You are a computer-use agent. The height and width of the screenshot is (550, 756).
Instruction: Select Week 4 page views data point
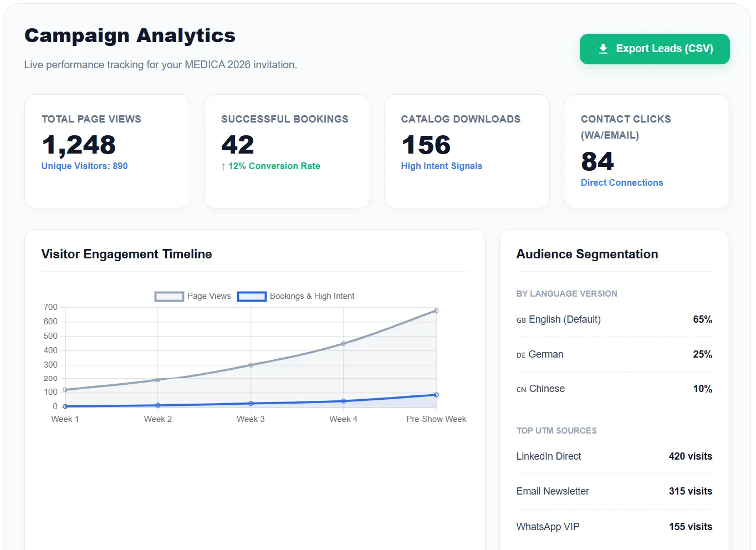point(344,344)
